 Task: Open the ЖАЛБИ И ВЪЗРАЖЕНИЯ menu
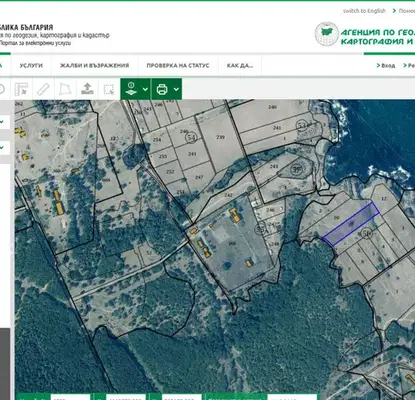click(94, 65)
